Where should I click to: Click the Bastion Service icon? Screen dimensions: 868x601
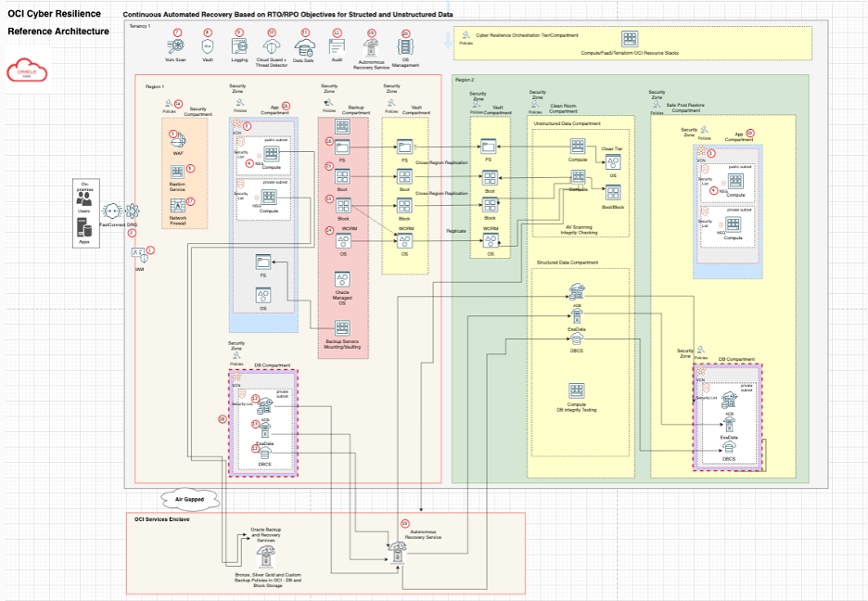[x=177, y=173]
